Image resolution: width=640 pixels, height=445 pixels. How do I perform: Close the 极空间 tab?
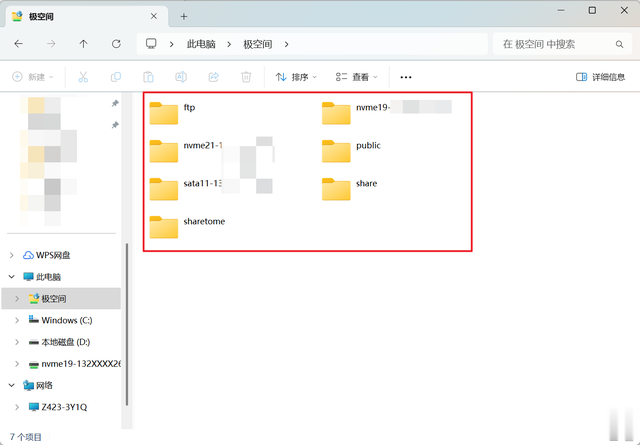(x=154, y=16)
